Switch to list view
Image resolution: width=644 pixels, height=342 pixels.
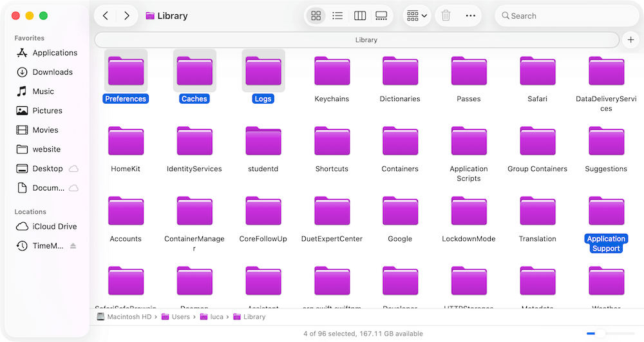(x=337, y=16)
